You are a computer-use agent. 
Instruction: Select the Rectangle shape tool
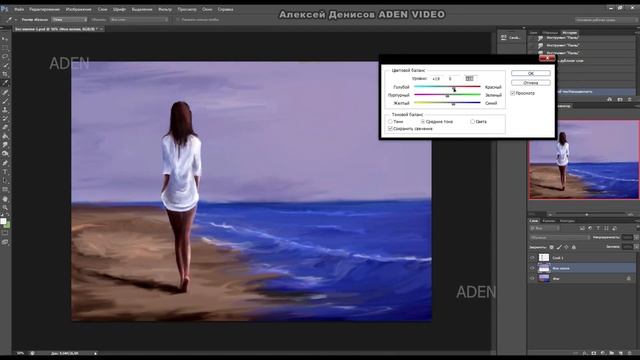(5, 189)
